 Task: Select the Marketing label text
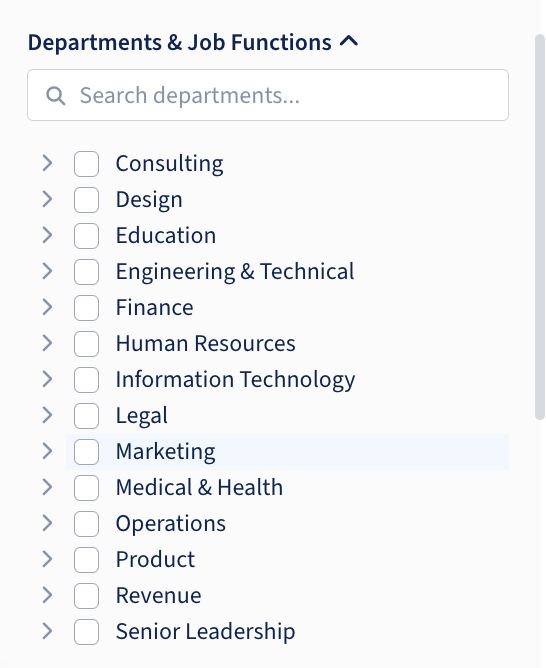tap(165, 452)
